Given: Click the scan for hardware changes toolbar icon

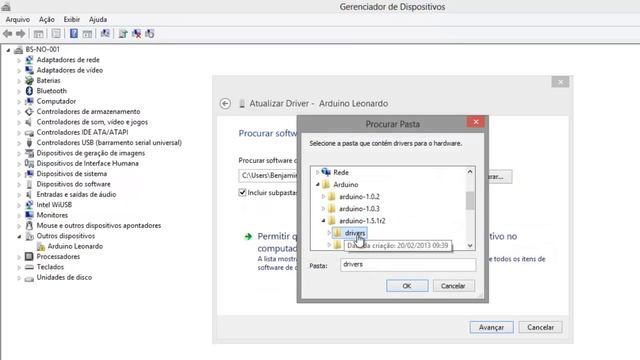Looking at the screenshot, I should coord(105,33).
